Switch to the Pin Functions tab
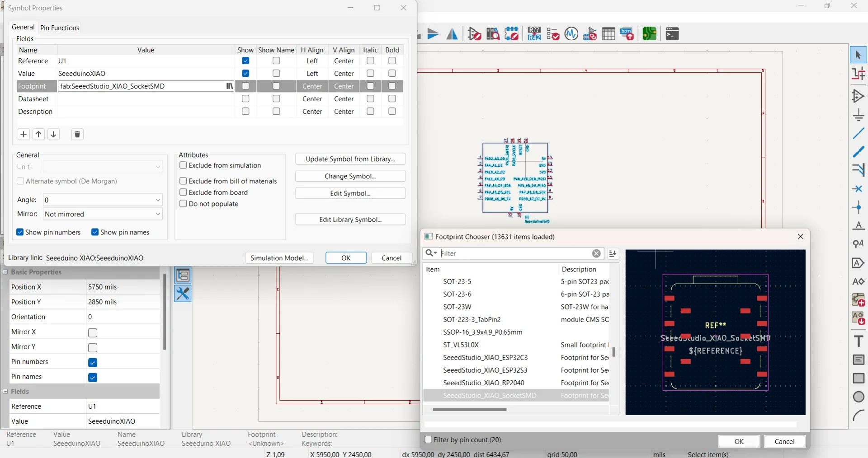The image size is (868, 458). point(60,28)
